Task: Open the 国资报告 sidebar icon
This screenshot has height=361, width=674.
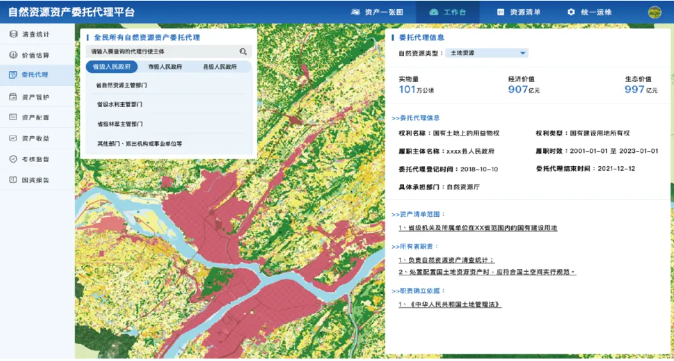Action: [x=13, y=180]
